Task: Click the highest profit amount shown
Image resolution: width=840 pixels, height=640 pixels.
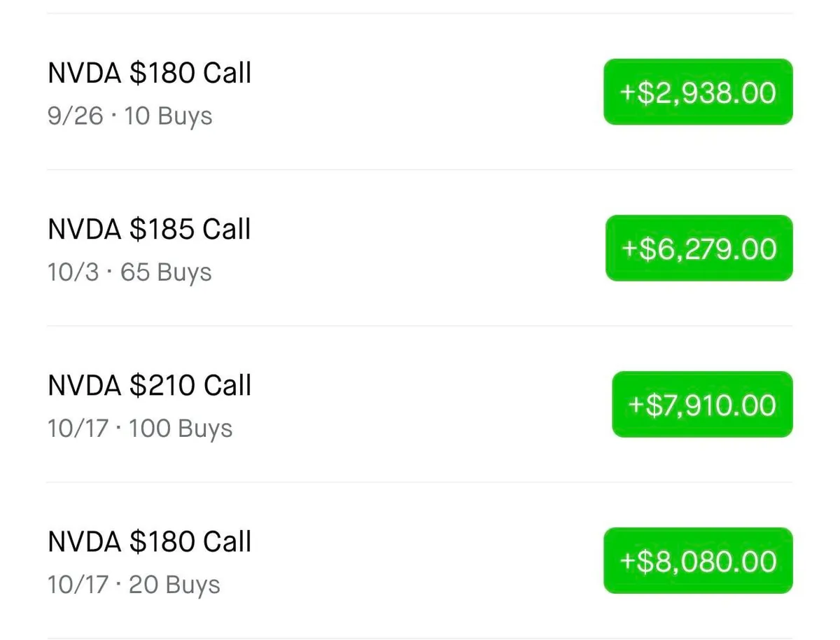Action: 698,561
